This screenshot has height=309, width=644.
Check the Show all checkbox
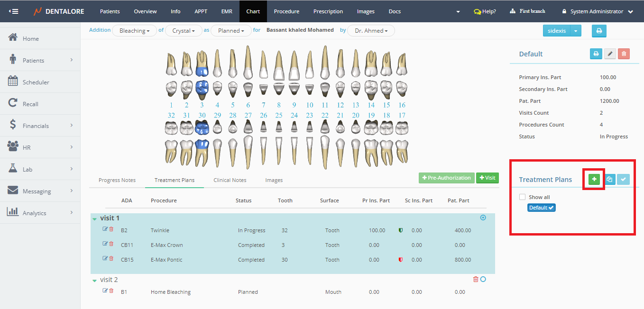click(x=522, y=197)
